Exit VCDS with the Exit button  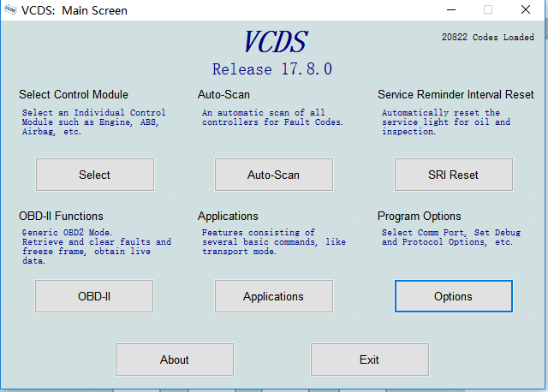pos(370,359)
